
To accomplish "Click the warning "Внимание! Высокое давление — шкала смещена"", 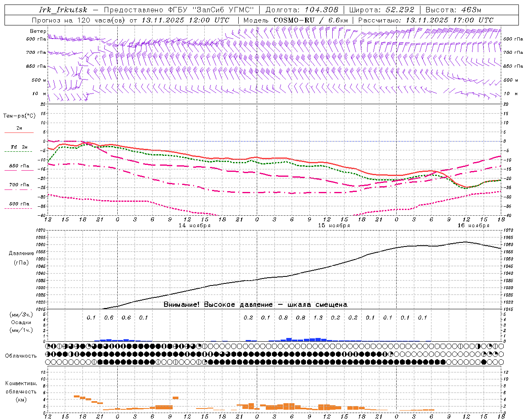I will (256, 305).
